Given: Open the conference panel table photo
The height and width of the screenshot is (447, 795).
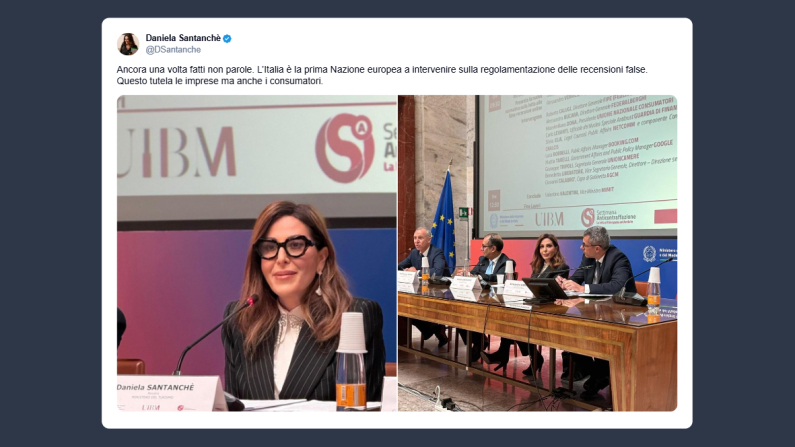Looking at the screenshot, I should click(x=537, y=253).
